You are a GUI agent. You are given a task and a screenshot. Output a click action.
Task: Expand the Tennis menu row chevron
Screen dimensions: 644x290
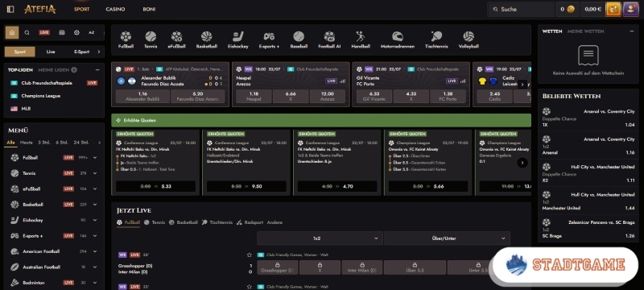tap(95, 173)
